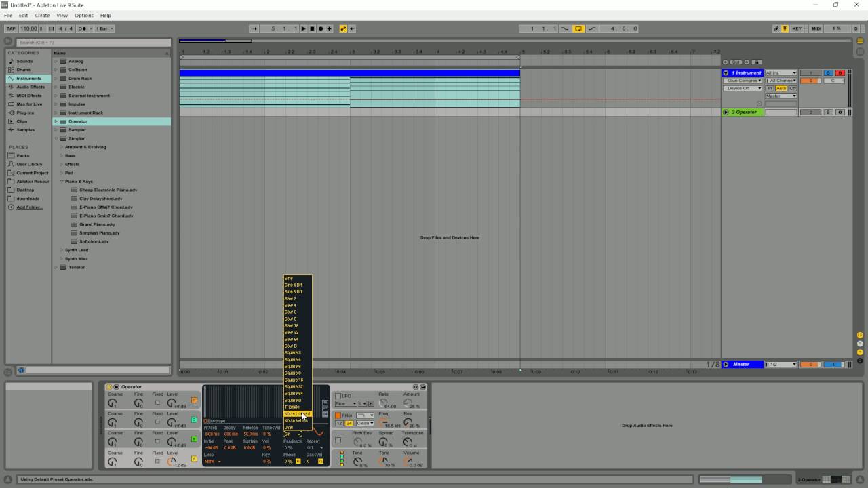Open the File menu
Viewport: 868px width, 488px height.
coord(8,15)
